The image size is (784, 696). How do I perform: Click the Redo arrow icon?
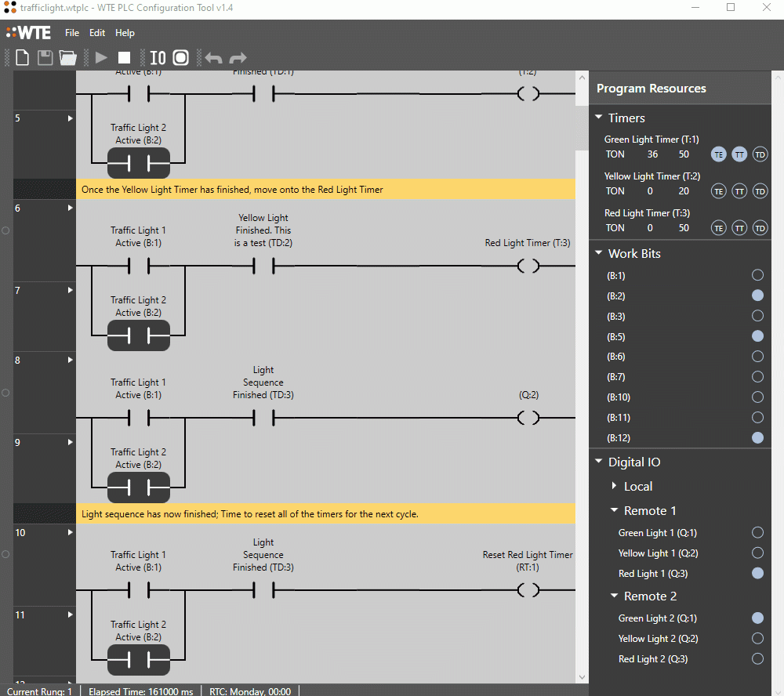coord(238,58)
